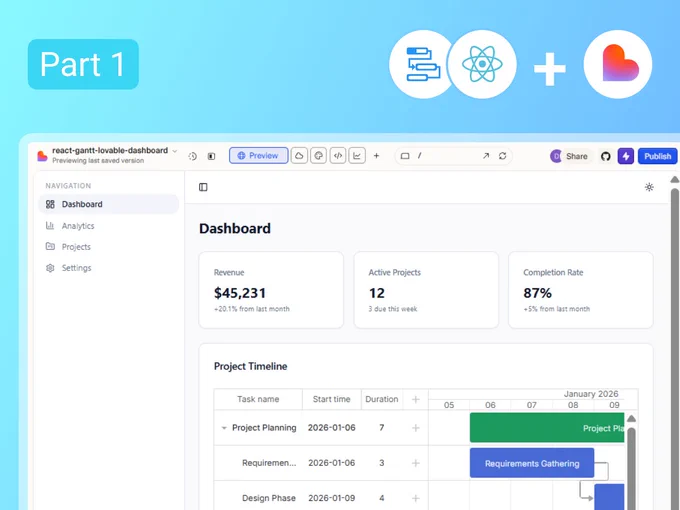Select Projects in the navigation
Viewport: 680px width, 510px height.
[108, 247]
